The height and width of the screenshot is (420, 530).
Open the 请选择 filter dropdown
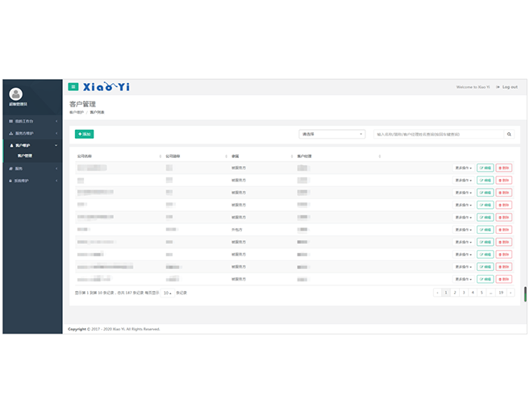[x=332, y=135]
